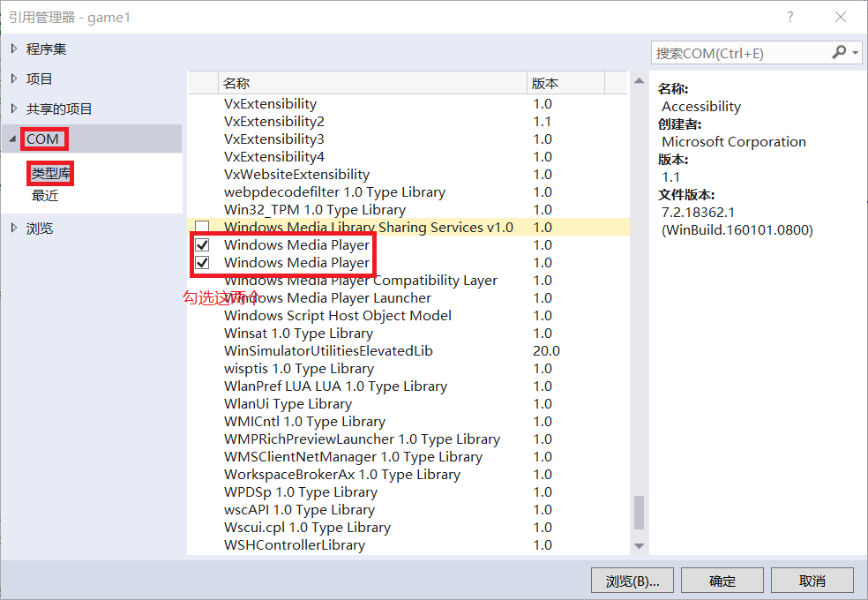The height and width of the screenshot is (600, 868).
Task: Sort list by 版本 column header
Action: [565, 83]
